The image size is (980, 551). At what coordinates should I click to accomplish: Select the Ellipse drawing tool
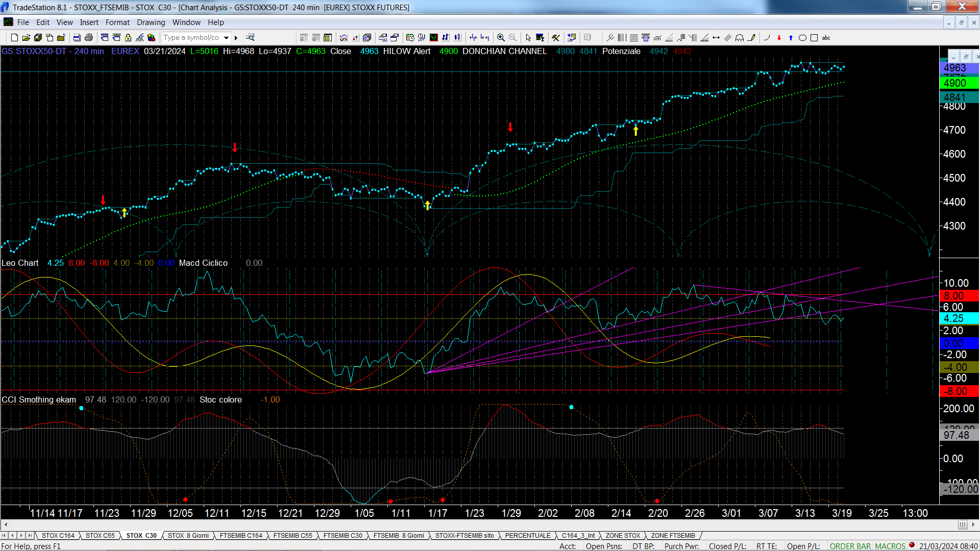coord(802,38)
